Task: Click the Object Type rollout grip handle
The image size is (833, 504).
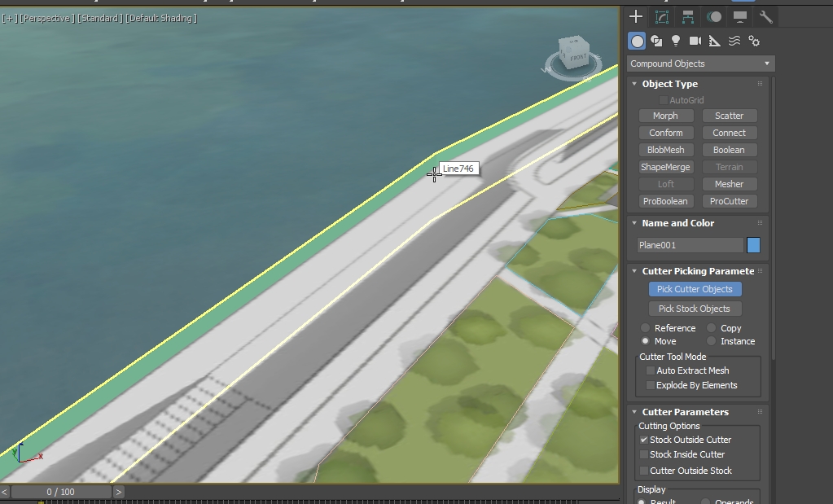Action: pyautogui.click(x=761, y=84)
